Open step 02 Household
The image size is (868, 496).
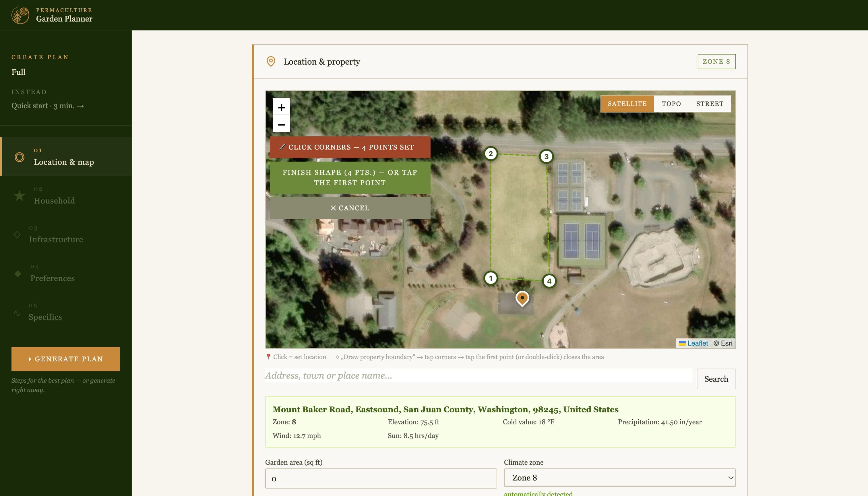coord(66,195)
